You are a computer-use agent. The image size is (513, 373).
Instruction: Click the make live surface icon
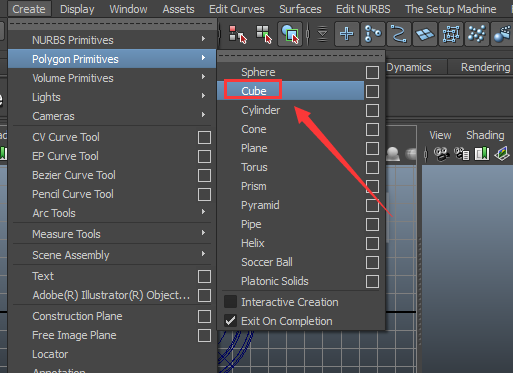pyautogui.click(x=451, y=34)
